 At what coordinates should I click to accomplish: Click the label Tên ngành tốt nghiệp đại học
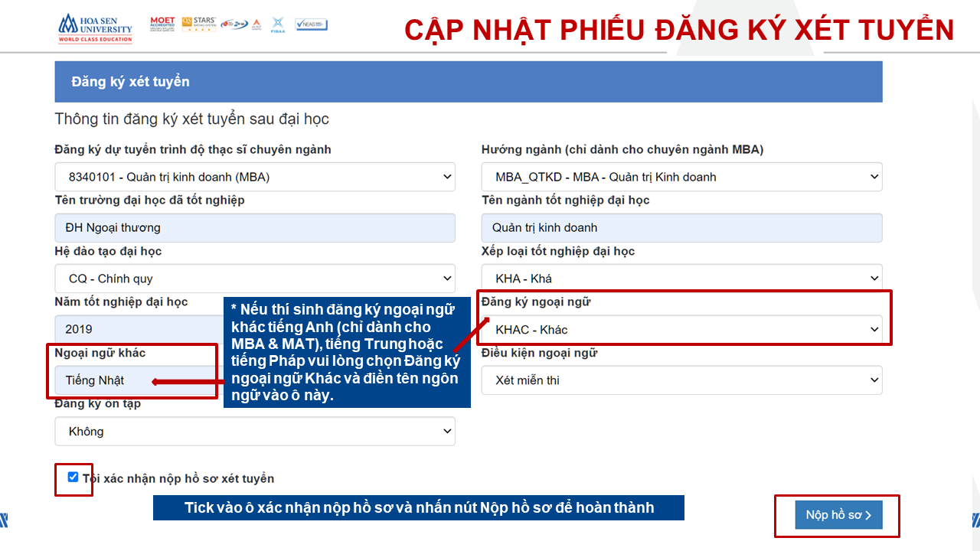tap(566, 201)
